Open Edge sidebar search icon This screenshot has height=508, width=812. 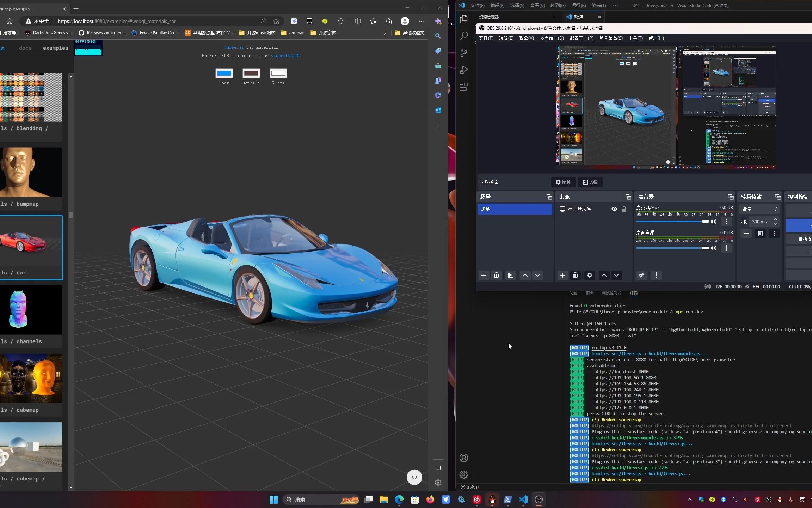[x=438, y=36]
